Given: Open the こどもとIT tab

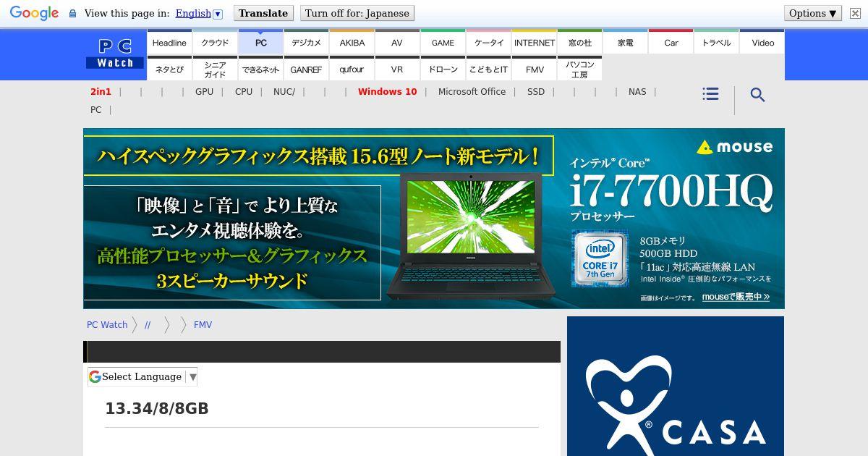Looking at the screenshot, I should tap(489, 69).
